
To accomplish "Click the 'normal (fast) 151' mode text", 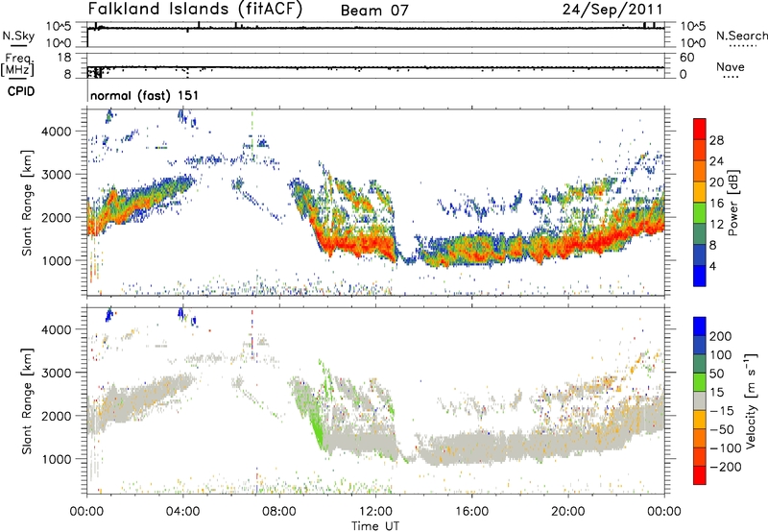I will (x=145, y=95).
